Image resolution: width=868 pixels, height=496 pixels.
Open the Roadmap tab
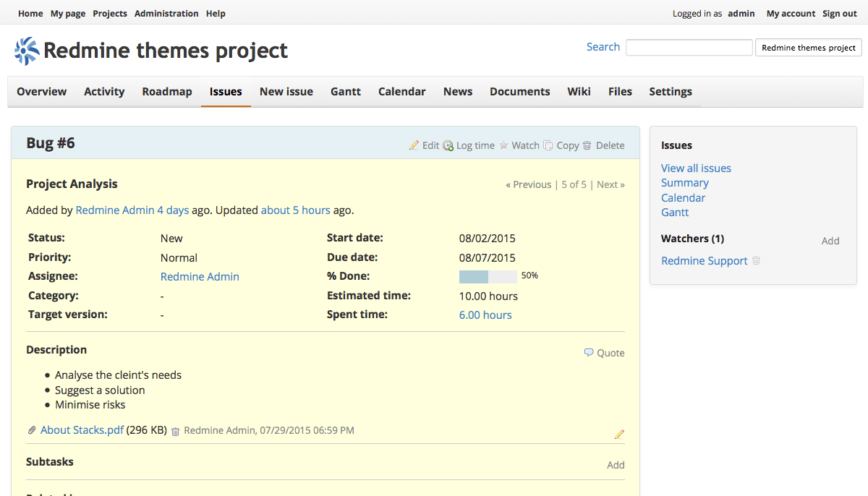tap(167, 92)
